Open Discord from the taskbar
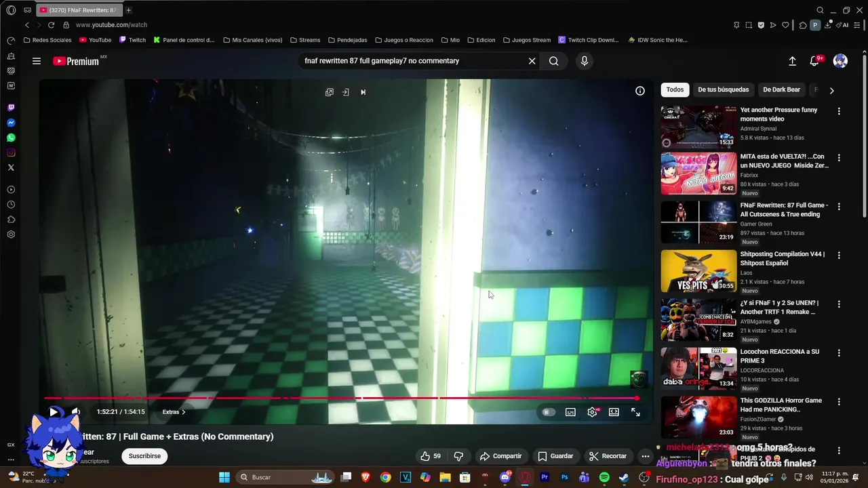This screenshot has width=868, height=488. click(505, 477)
